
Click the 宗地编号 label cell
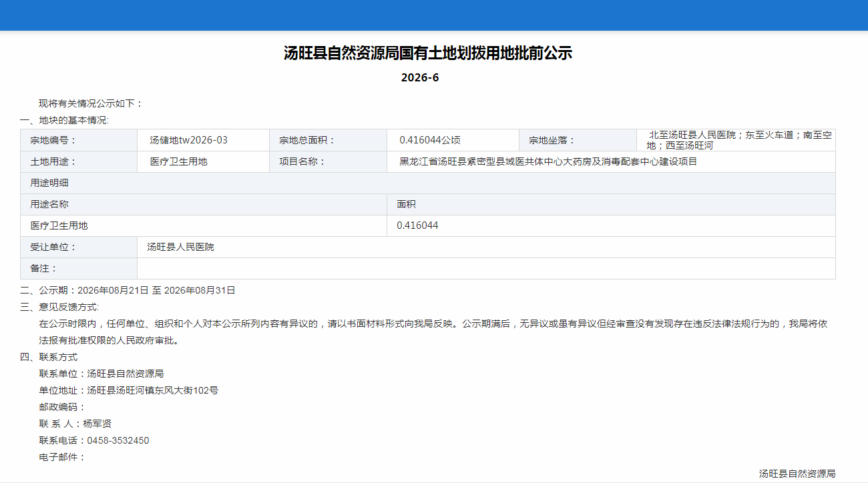click(x=79, y=140)
